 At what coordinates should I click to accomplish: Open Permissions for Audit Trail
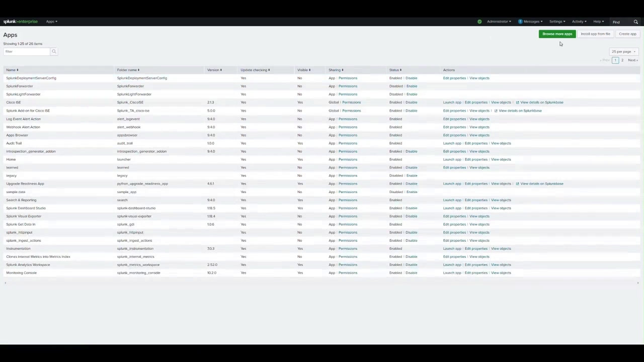tap(348, 143)
